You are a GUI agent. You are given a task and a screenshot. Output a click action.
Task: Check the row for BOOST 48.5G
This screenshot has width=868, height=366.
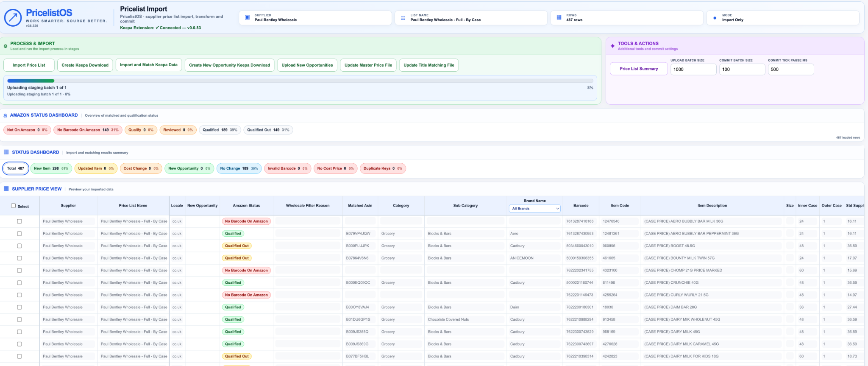19,246
